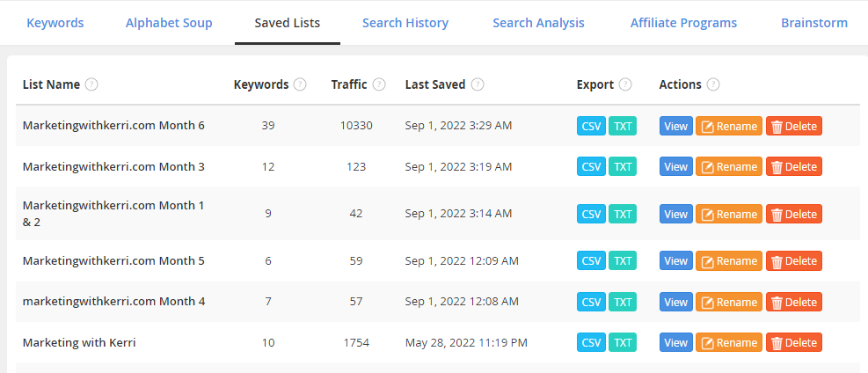Export Month 6 list as TXT
The width and height of the screenshot is (868, 373).
click(x=623, y=126)
